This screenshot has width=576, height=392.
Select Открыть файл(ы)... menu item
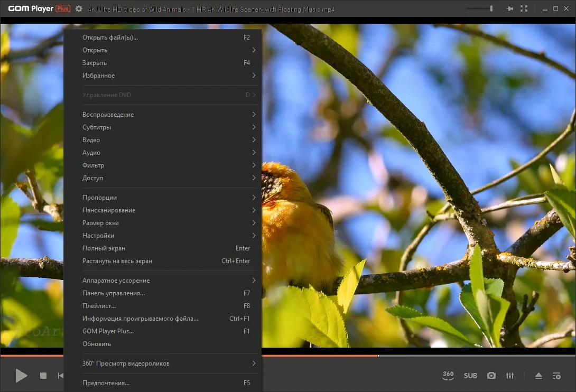162,38
